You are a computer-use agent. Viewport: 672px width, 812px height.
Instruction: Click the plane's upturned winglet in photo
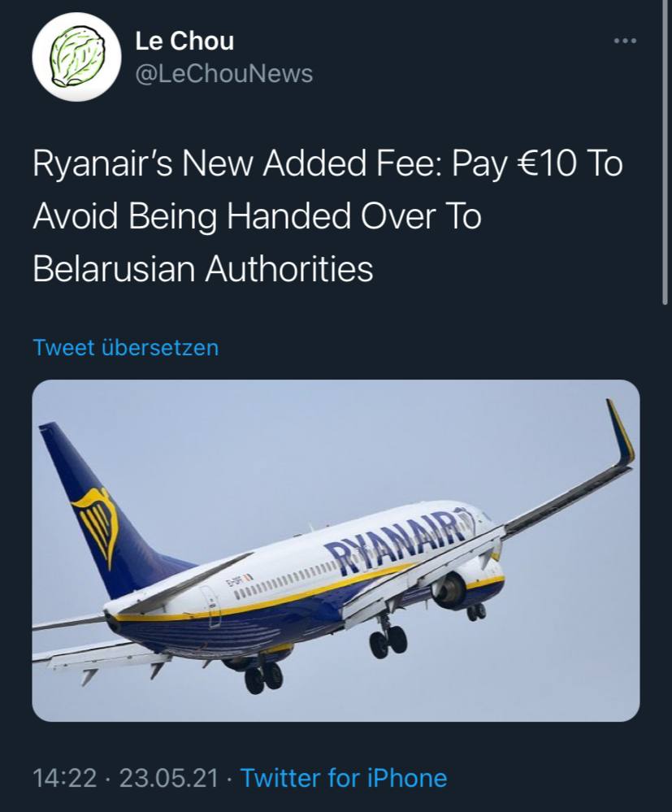[620, 433]
